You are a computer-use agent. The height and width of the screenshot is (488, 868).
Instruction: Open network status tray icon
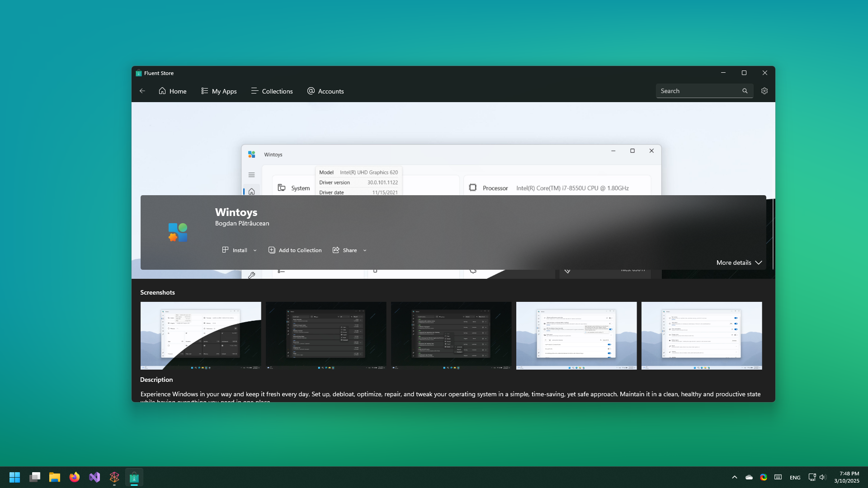pos(812,477)
